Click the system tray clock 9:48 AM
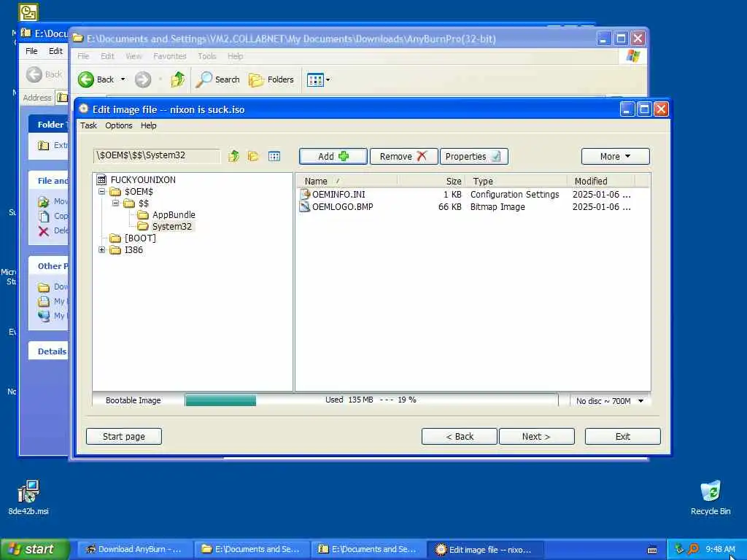The width and height of the screenshot is (747, 560). click(x=720, y=550)
